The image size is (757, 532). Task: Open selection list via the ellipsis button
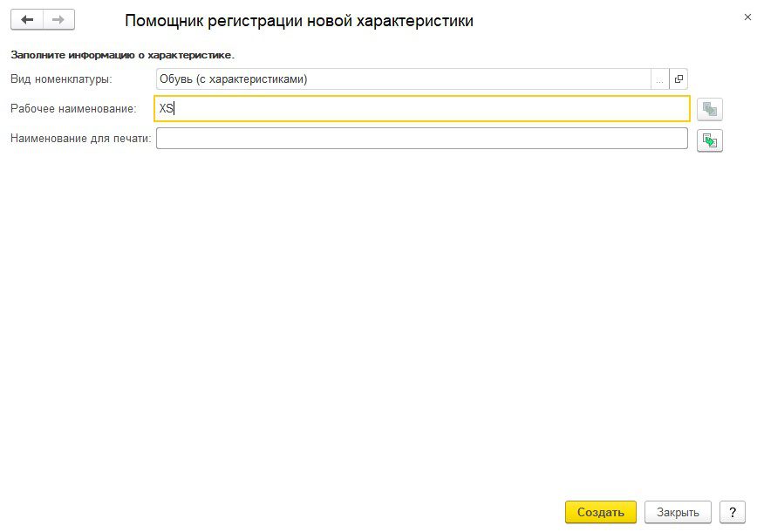click(x=659, y=79)
